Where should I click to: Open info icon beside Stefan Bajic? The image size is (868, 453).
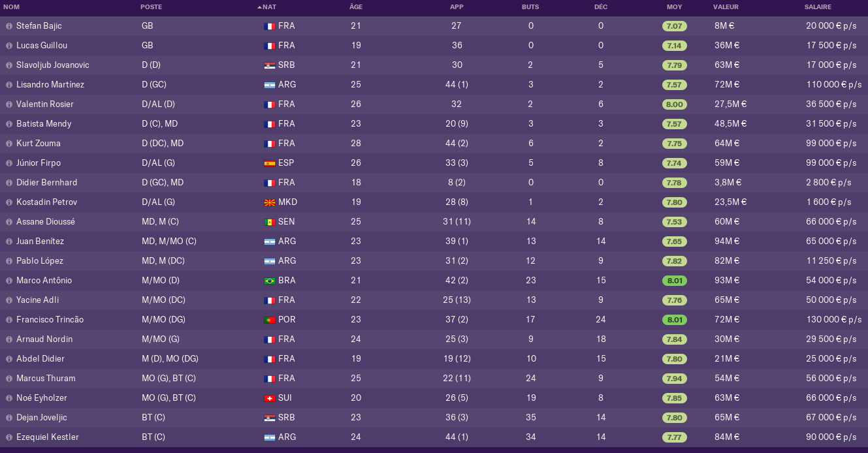pos(9,26)
